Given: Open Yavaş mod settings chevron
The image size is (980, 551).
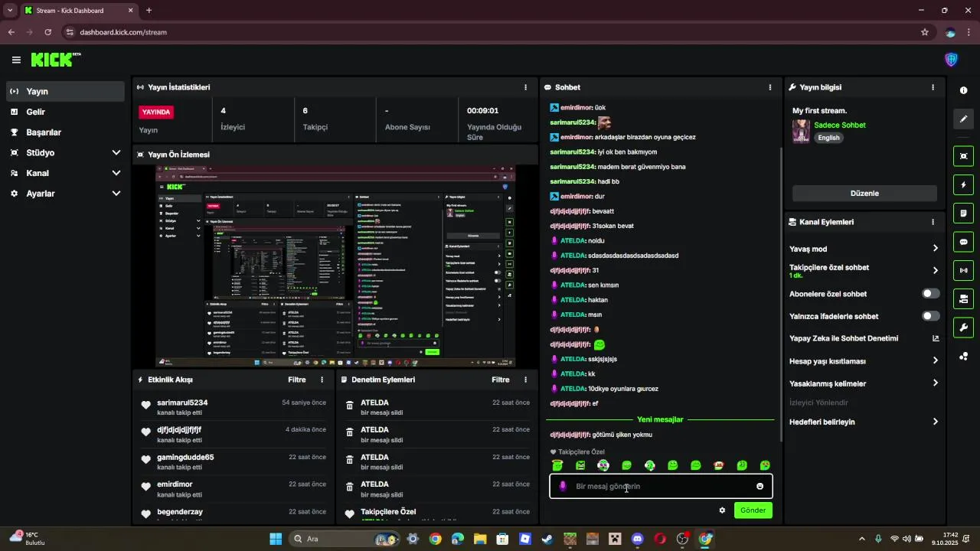Looking at the screenshot, I should [x=935, y=249].
